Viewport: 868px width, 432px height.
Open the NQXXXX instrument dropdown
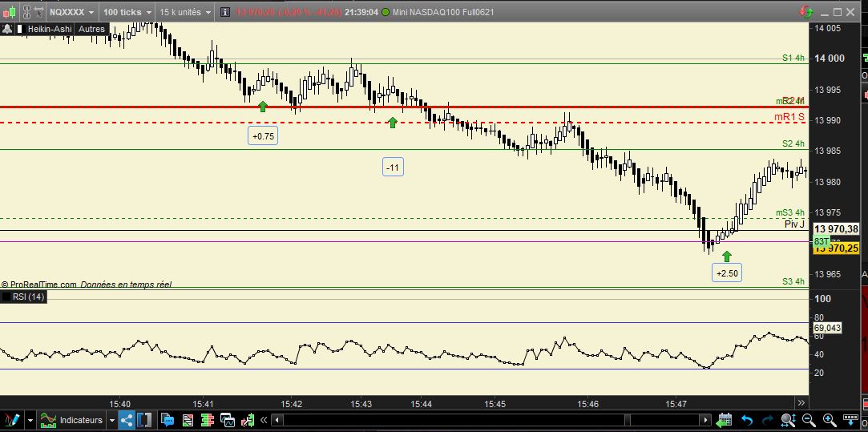pos(72,12)
